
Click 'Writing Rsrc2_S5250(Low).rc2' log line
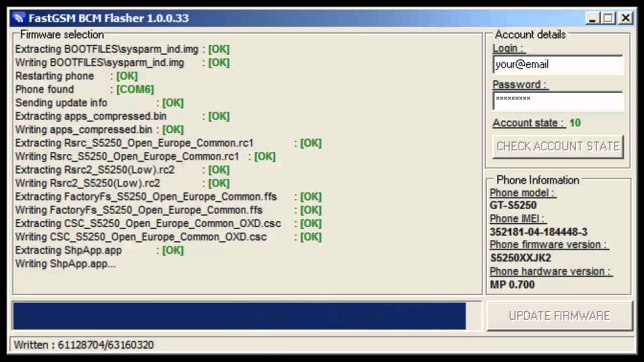click(122, 183)
